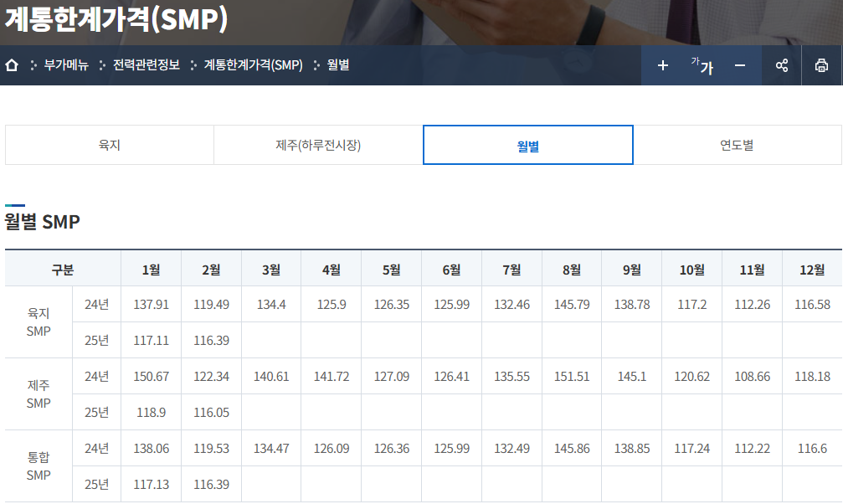
Task: Open the 계통한계가격(SMP) breadcrumb dropdown
Action: click(x=253, y=65)
